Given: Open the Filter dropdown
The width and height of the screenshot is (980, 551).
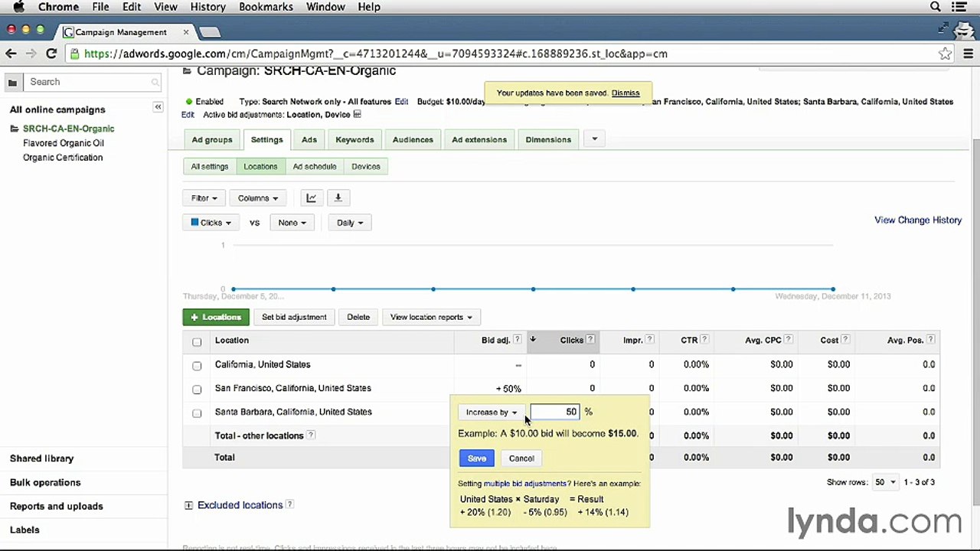Looking at the screenshot, I should tap(204, 198).
